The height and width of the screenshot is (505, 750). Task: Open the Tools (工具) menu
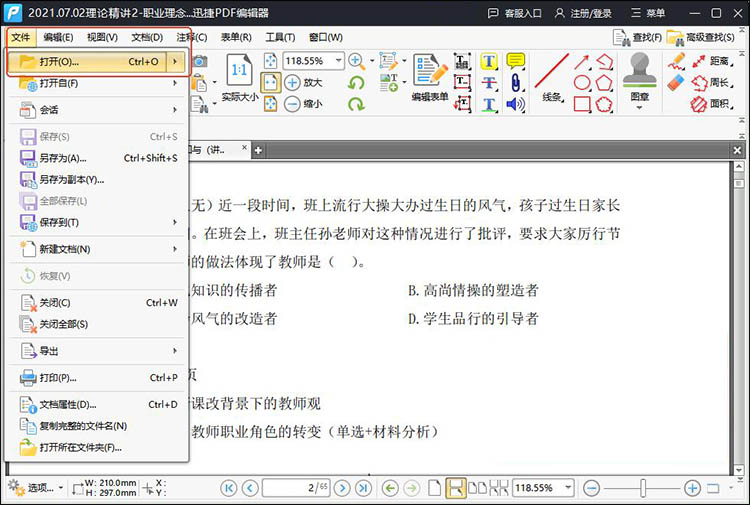click(x=280, y=37)
